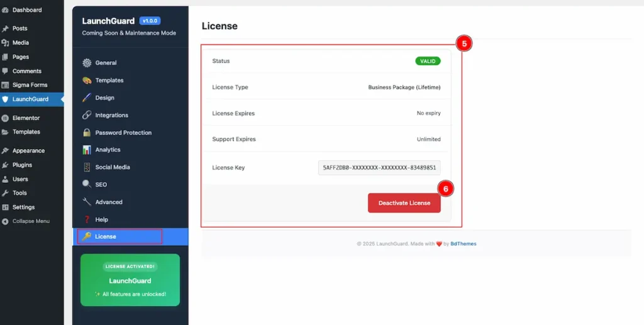The image size is (644, 325).
Task: Click the Appearance brush icon
Action: [x=5, y=151]
